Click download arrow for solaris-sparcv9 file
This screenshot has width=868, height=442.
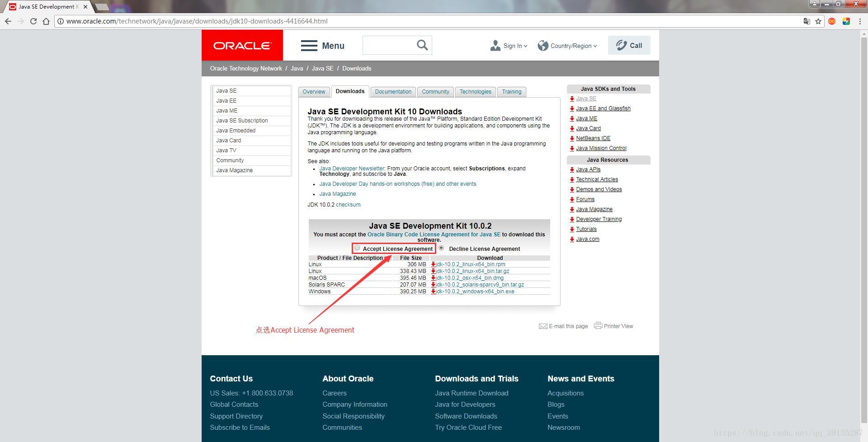point(433,285)
